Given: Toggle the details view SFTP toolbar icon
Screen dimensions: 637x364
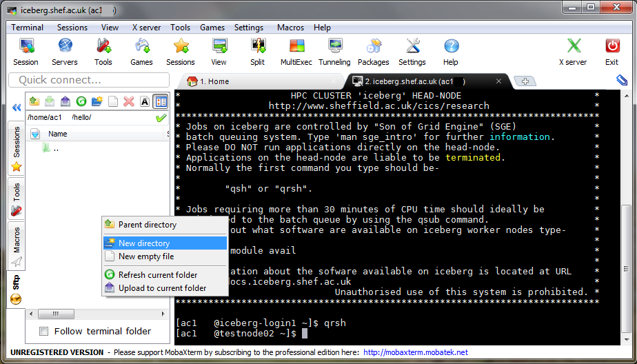Looking at the screenshot, I should (x=161, y=101).
